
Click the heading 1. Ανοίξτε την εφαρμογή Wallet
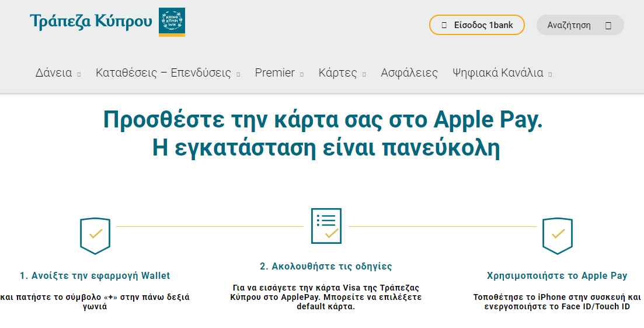point(95,275)
